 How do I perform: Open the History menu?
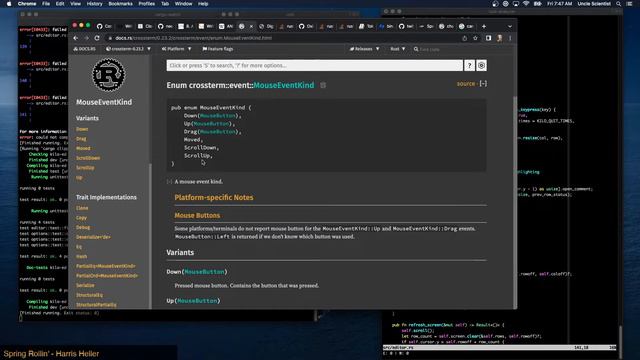[95, 4]
